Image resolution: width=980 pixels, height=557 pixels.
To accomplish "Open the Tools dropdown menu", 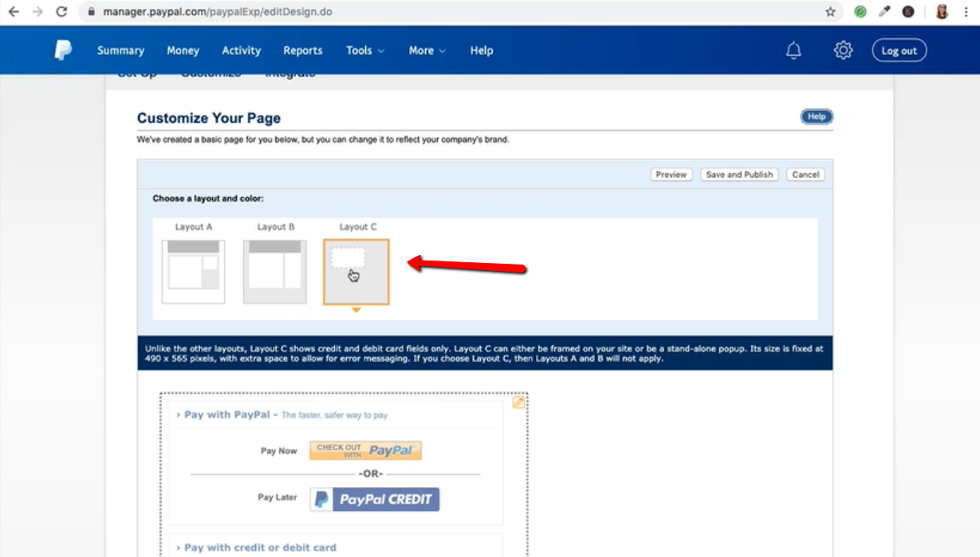I will pyautogui.click(x=365, y=50).
